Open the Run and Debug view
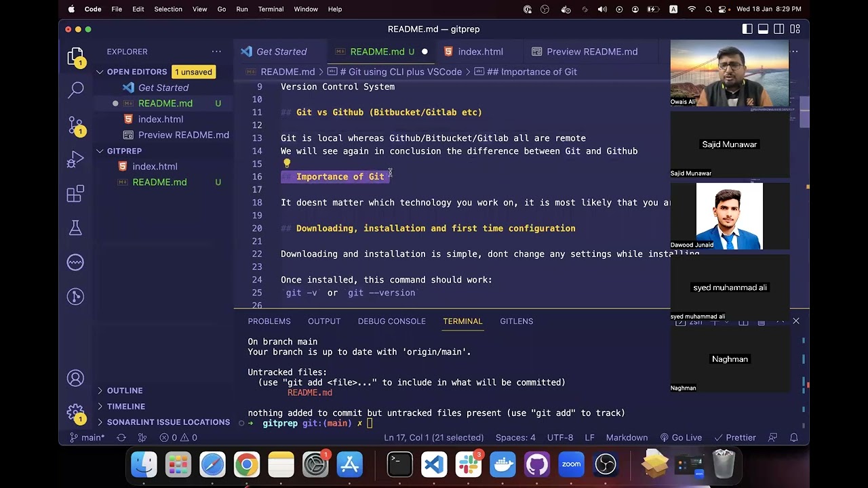 tap(75, 159)
